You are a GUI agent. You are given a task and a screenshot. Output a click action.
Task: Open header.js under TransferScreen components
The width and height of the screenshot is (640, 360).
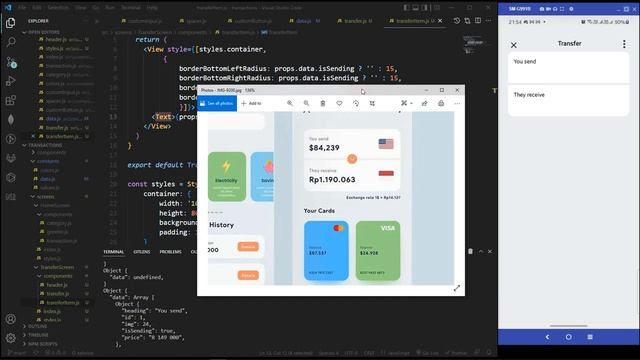[x=56, y=285]
